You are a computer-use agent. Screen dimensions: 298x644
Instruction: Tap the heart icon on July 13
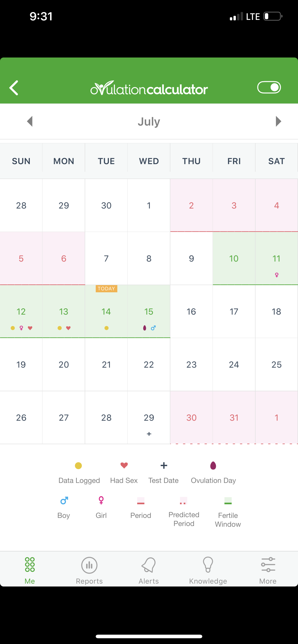coord(68,328)
